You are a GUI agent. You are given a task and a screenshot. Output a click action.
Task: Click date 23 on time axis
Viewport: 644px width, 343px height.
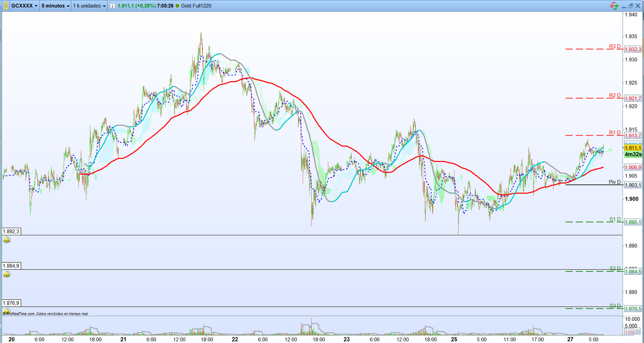pos(347,339)
